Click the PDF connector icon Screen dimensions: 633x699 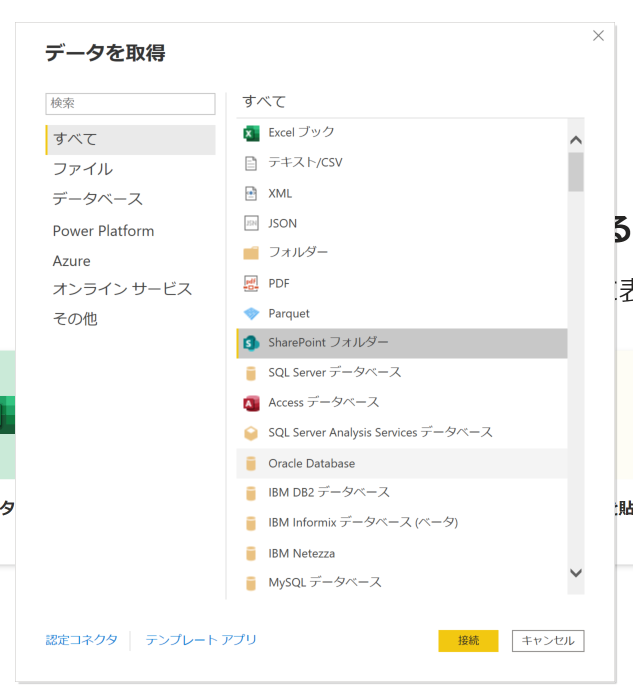click(x=251, y=283)
